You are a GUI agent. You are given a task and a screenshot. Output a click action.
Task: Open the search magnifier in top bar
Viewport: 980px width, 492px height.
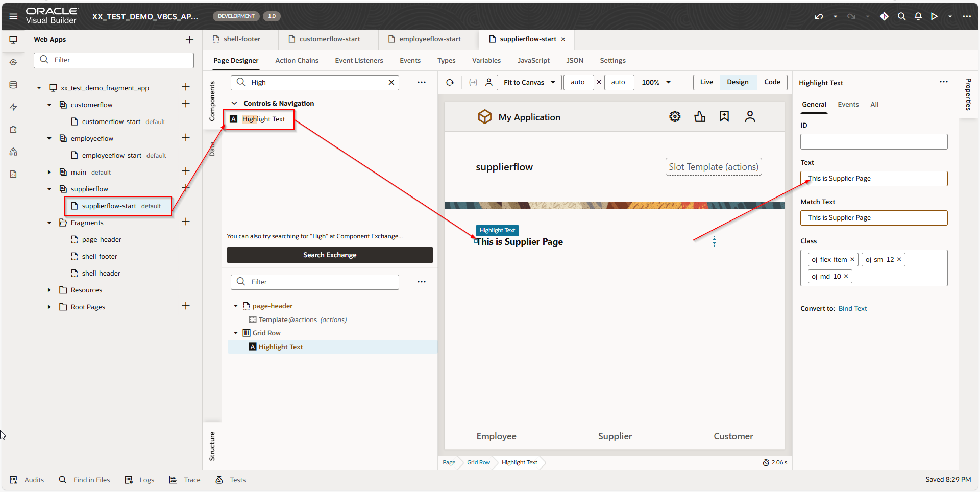tap(901, 16)
